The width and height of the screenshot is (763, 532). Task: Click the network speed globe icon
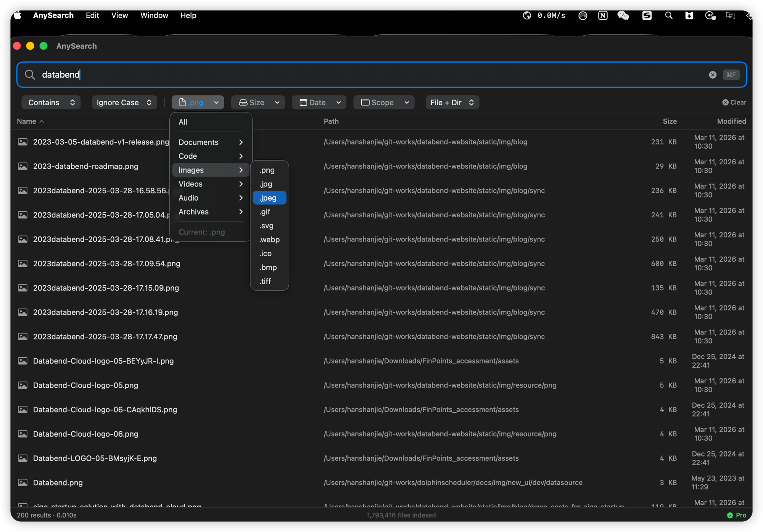[527, 15]
